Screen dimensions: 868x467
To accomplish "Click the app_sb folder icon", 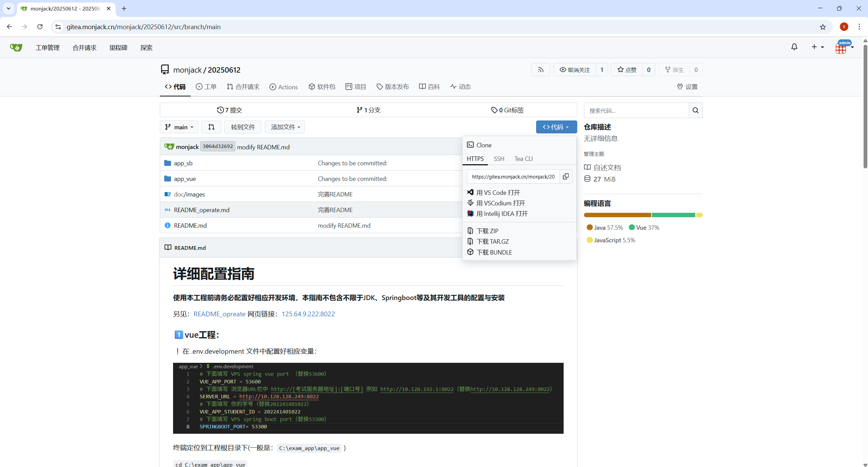I will point(168,163).
